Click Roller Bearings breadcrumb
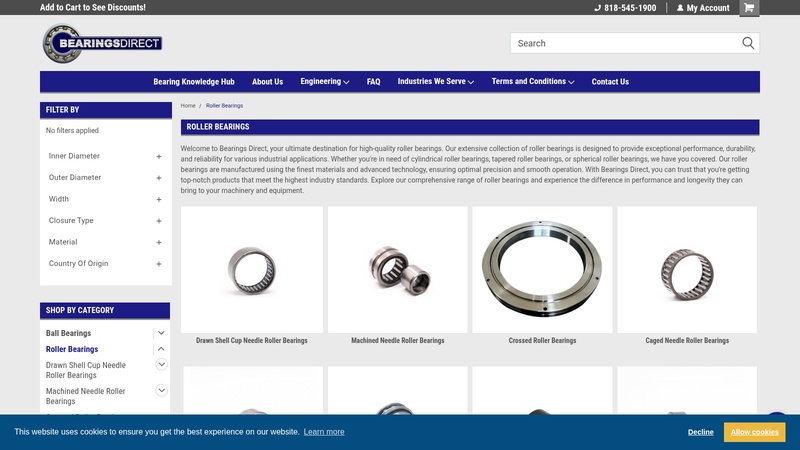 224,106
